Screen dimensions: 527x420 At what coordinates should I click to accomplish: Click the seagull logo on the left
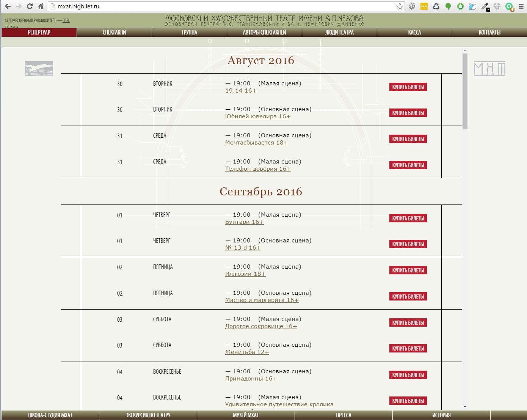click(x=39, y=69)
